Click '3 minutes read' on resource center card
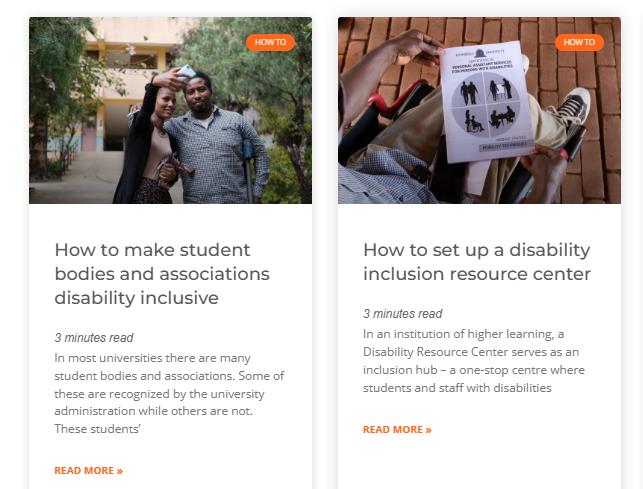Screen dimensions: 643x489 (402, 314)
